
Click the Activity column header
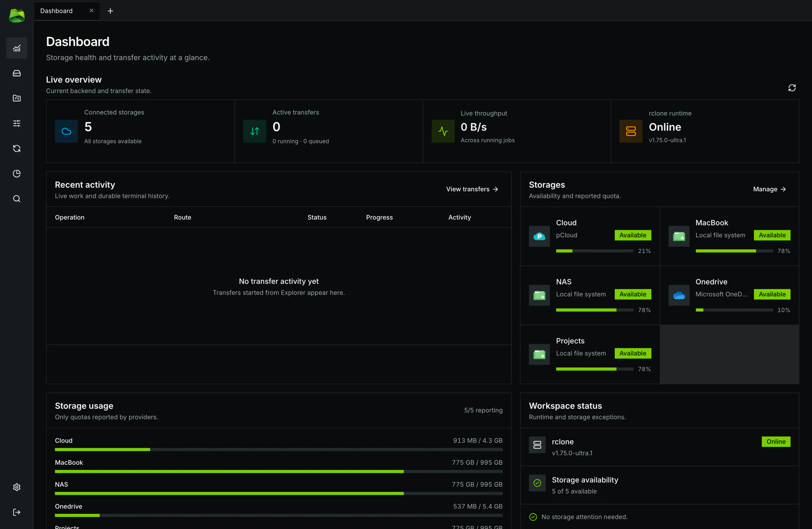459,217
